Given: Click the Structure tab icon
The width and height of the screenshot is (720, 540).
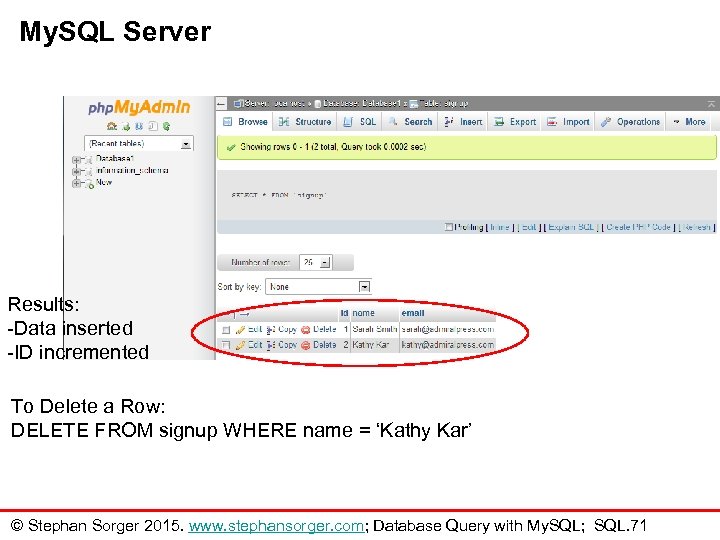Looking at the screenshot, I should [284, 122].
